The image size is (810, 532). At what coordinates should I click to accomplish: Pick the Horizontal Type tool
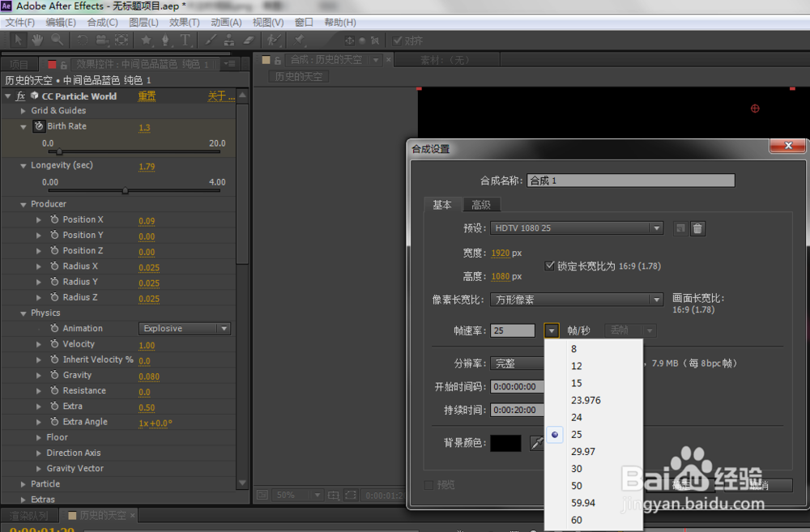[185, 40]
